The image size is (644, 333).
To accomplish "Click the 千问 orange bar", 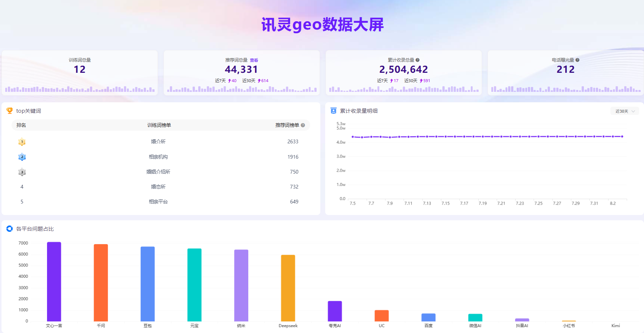I will point(101,283).
